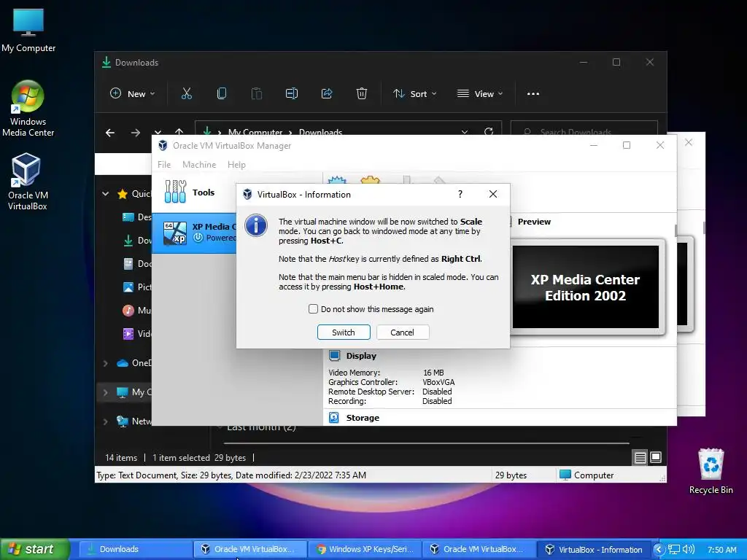
Task: Click the taskbar clock showing 7:50 AM
Action: pyautogui.click(x=721, y=550)
